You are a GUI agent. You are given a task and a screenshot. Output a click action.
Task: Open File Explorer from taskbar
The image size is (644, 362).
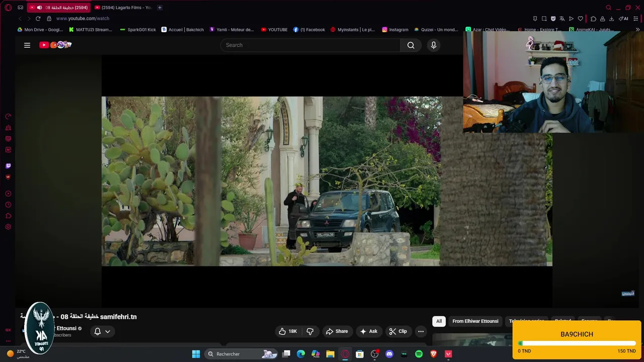tap(330, 354)
